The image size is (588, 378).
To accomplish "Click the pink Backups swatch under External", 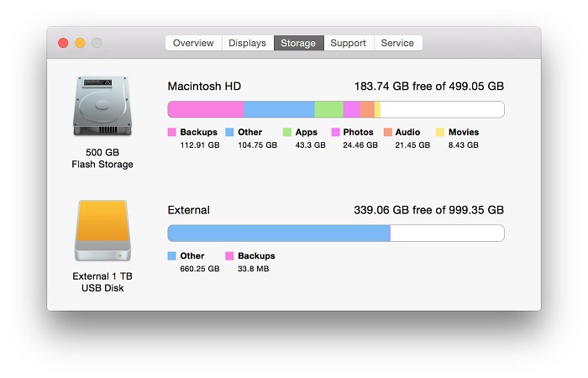I will (x=229, y=255).
